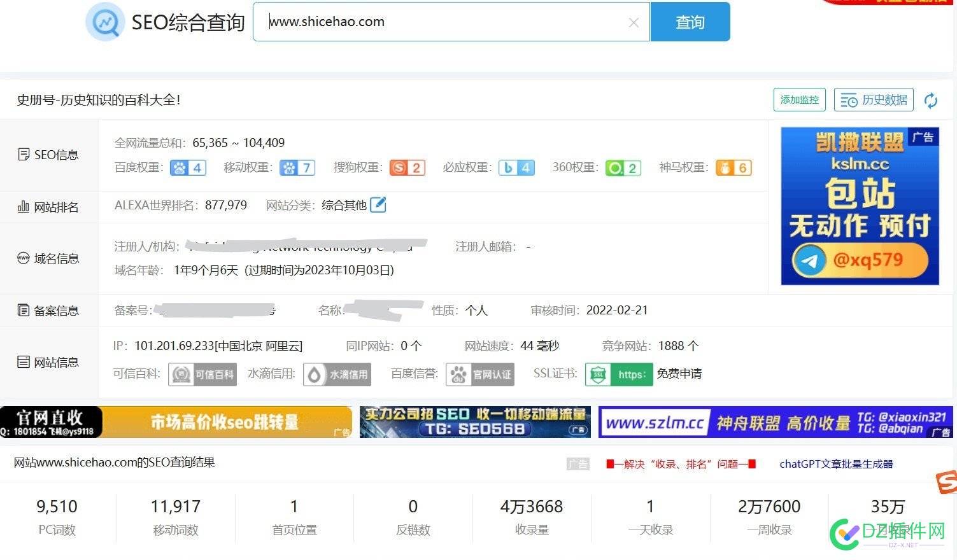The height and width of the screenshot is (560, 957).
Task: Select the 备案信息 section label
Action: 48,311
